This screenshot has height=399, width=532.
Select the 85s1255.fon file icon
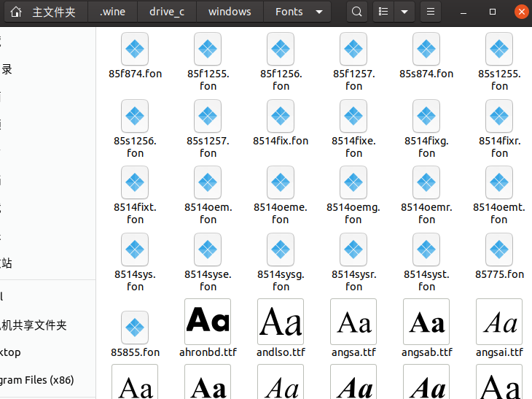click(499, 49)
